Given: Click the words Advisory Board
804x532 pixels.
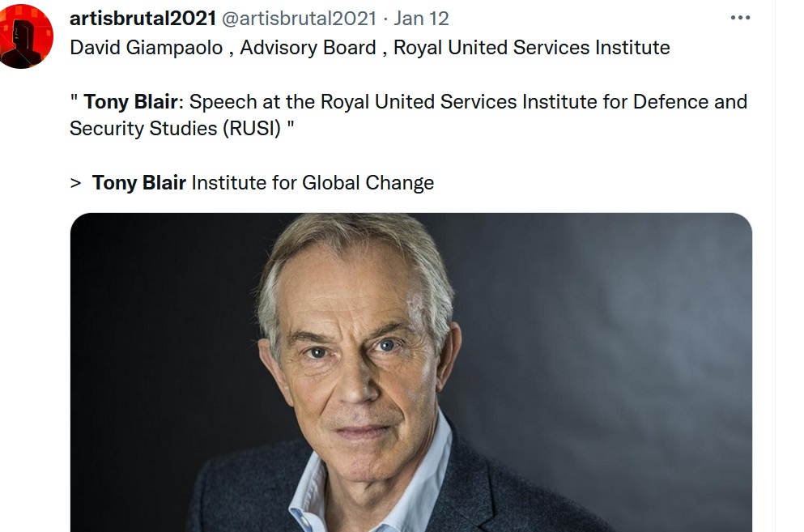Looking at the screenshot, I should click(x=308, y=48).
